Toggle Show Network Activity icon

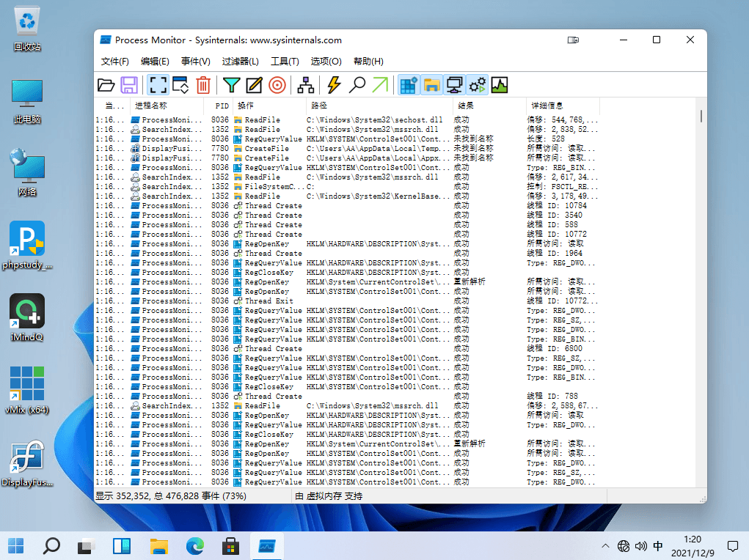point(454,86)
